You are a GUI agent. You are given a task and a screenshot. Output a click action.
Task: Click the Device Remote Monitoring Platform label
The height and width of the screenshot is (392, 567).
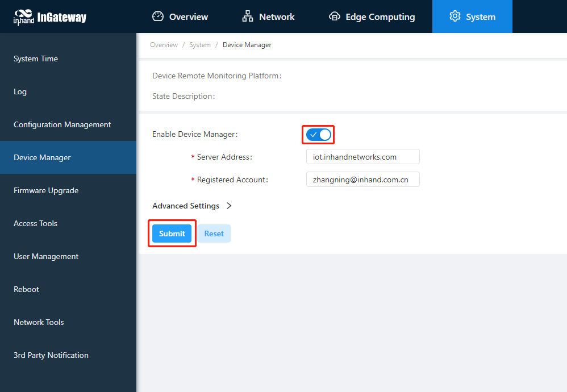pos(217,76)
